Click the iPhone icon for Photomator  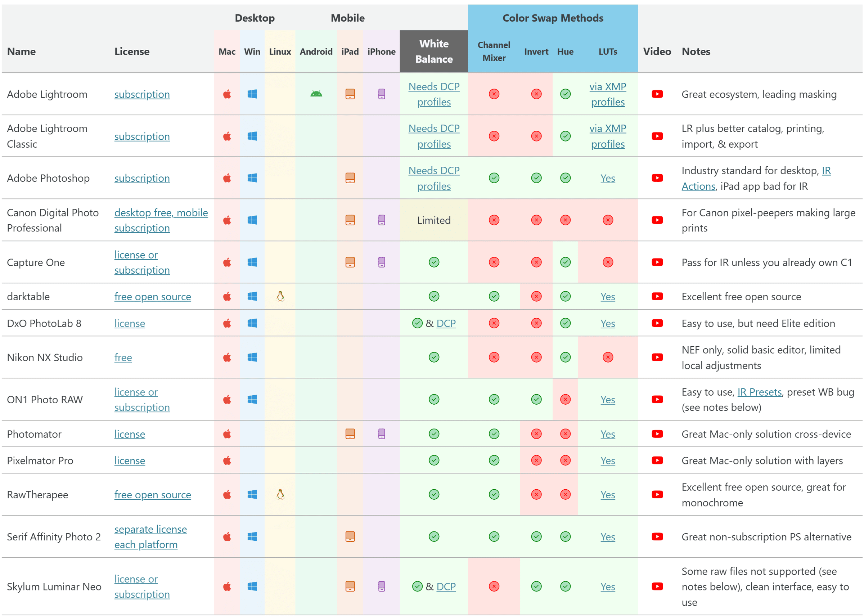[x=381, y=434]
